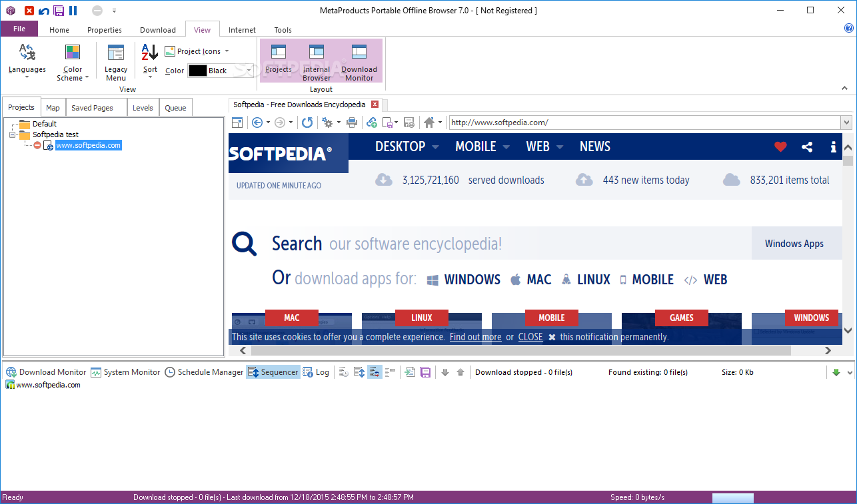Refresh the internal browser page
Image resolution: width=857 pixels, height=504 pixels.
point(307,123)
